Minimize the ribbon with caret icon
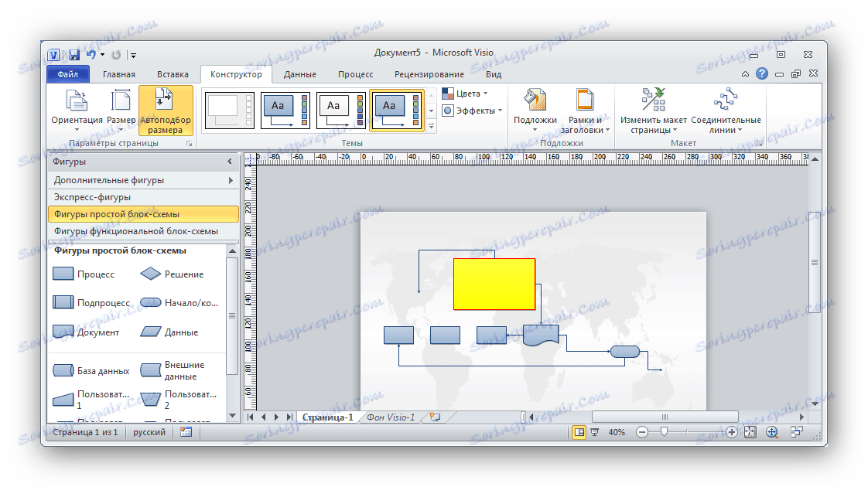Viewport: 868px width, 487px height. pos(745,73)
